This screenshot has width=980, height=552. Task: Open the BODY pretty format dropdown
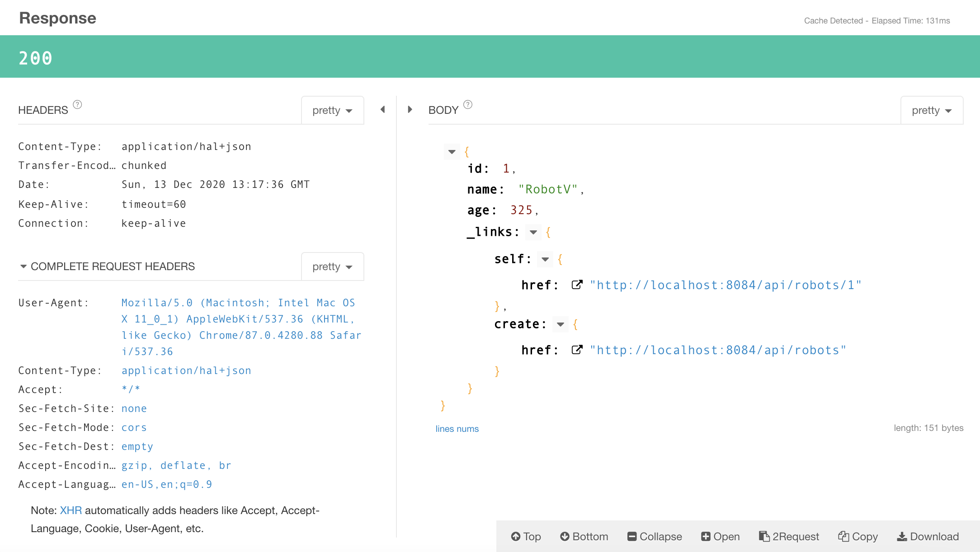click(931, 110)
